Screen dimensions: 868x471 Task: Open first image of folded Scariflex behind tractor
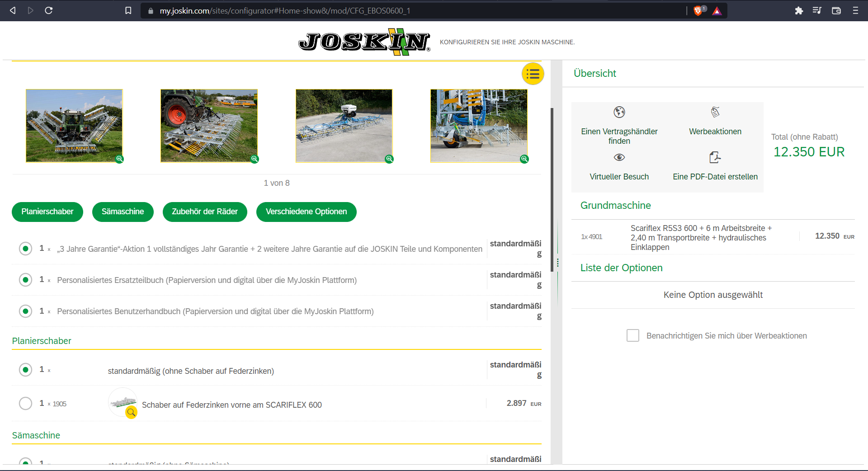74,125
